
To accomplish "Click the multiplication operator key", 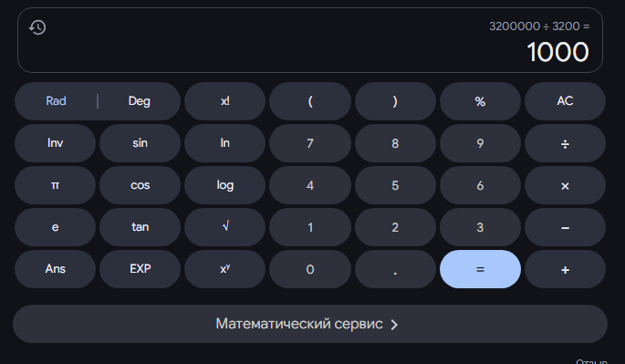I will click(x=565, y=185).
